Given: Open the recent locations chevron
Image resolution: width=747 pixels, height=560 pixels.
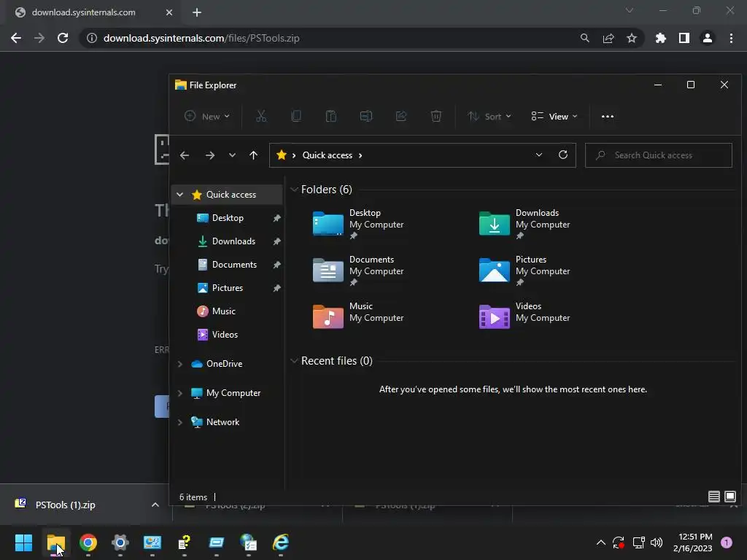Looking at the screenshot, I should 232,155.
